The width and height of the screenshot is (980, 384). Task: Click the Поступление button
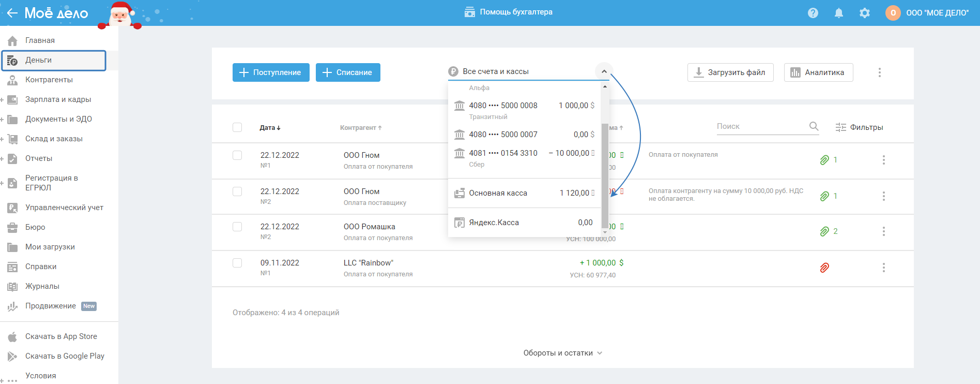(271, 72)
